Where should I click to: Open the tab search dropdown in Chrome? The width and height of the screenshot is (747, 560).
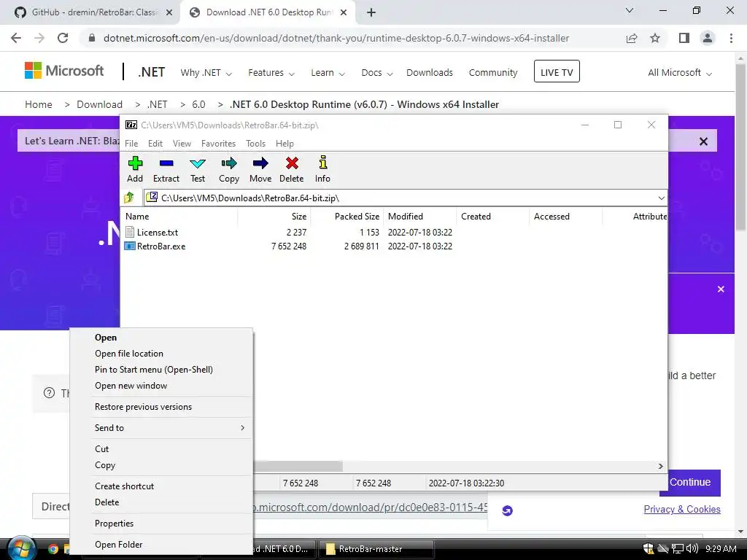630,10
